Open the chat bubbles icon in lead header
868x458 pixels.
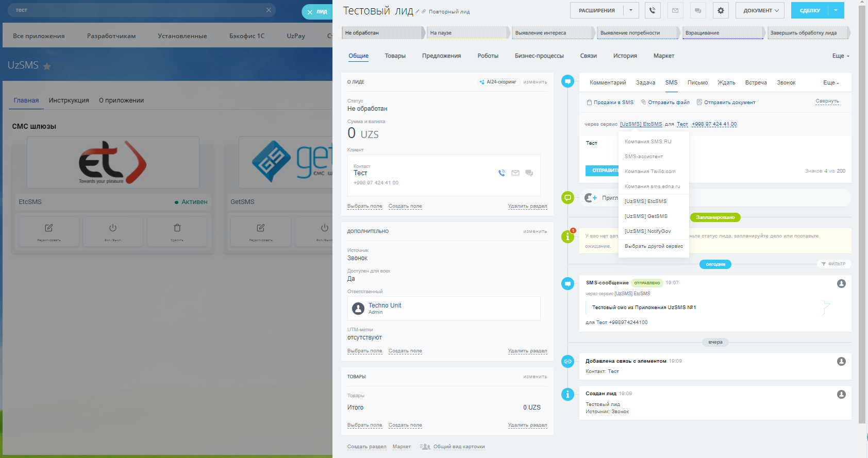click(698, 10)
